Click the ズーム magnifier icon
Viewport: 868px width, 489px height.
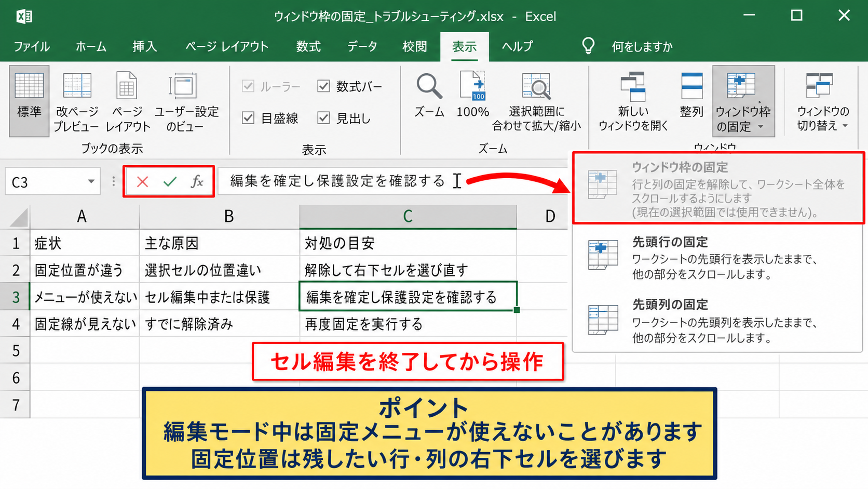pos(429,86)
